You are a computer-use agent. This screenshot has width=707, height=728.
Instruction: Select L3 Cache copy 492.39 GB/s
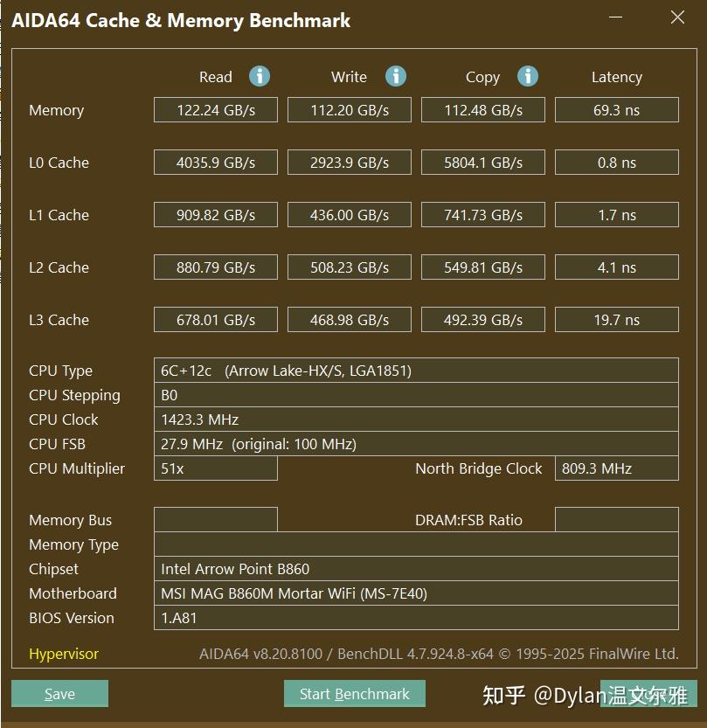pos(483,320)
